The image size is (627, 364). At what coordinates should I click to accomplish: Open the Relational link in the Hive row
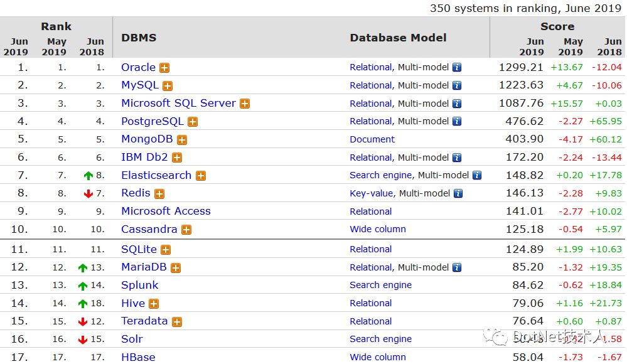371,303
